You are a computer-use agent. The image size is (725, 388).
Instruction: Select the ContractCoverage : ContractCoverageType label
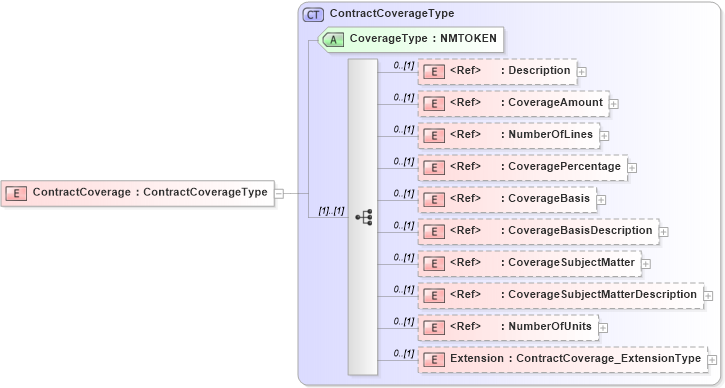(x=150, y=192)
